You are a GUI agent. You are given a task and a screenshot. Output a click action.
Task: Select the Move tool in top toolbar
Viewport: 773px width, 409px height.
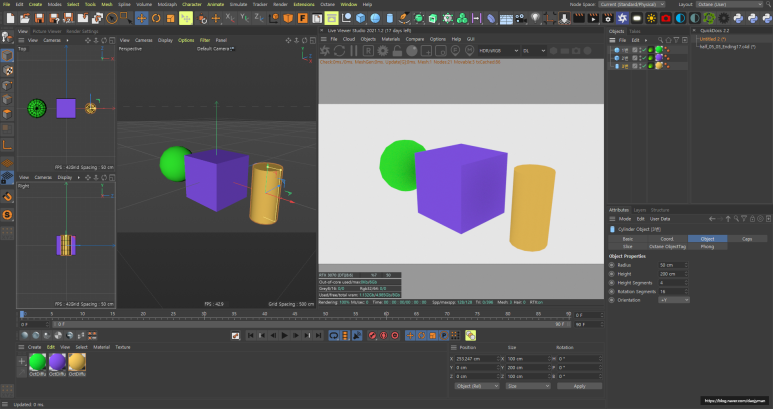(x=141, y=18)
